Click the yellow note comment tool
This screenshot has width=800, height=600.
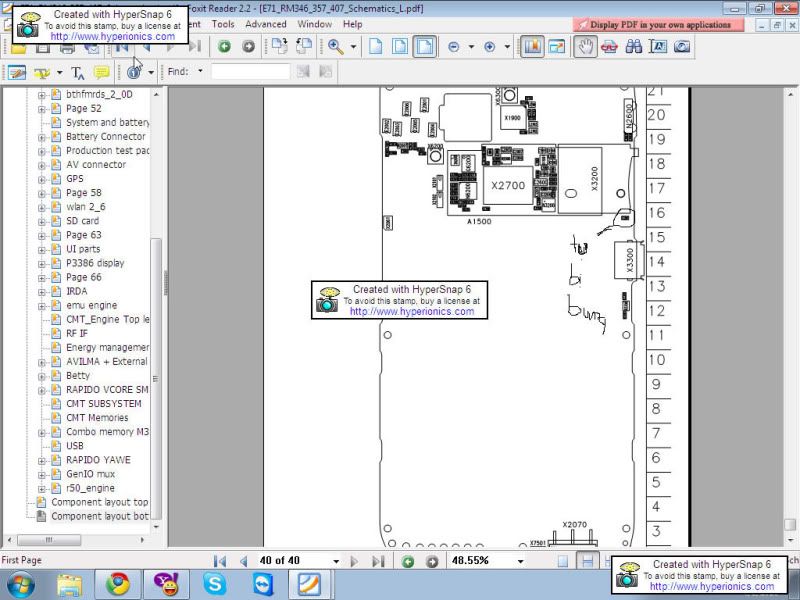(101, 72)
